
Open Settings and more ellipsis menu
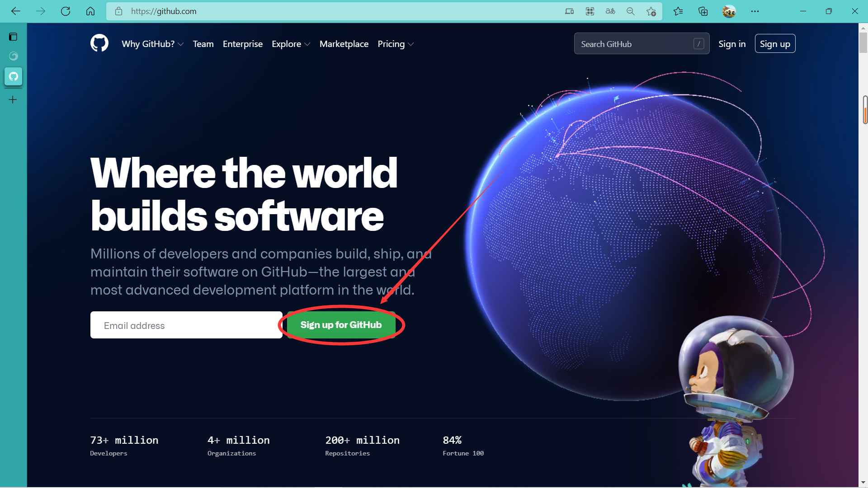click(755, 11)
